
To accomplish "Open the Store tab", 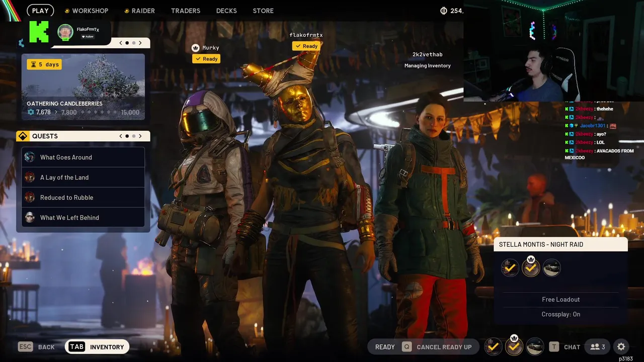I will pyautogui.click(x=263, y=11).
